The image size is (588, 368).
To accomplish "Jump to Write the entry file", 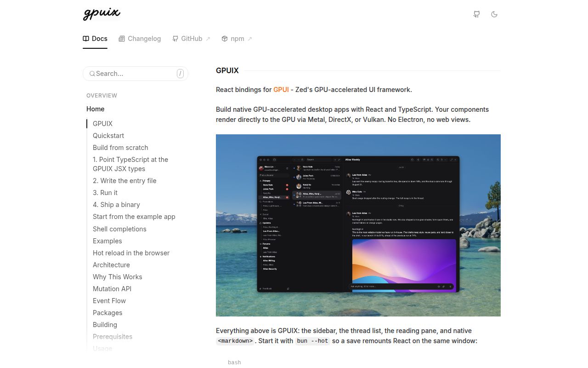I will click(124, 181).
